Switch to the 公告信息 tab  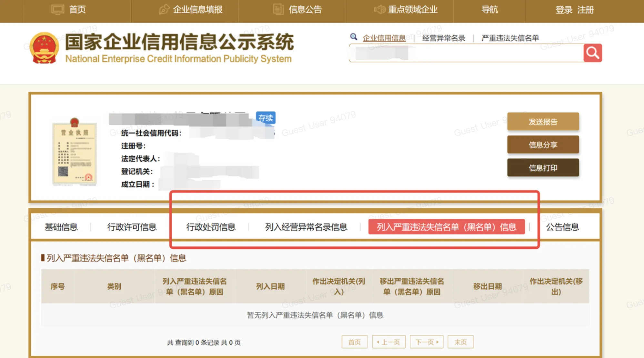[563, 227]
